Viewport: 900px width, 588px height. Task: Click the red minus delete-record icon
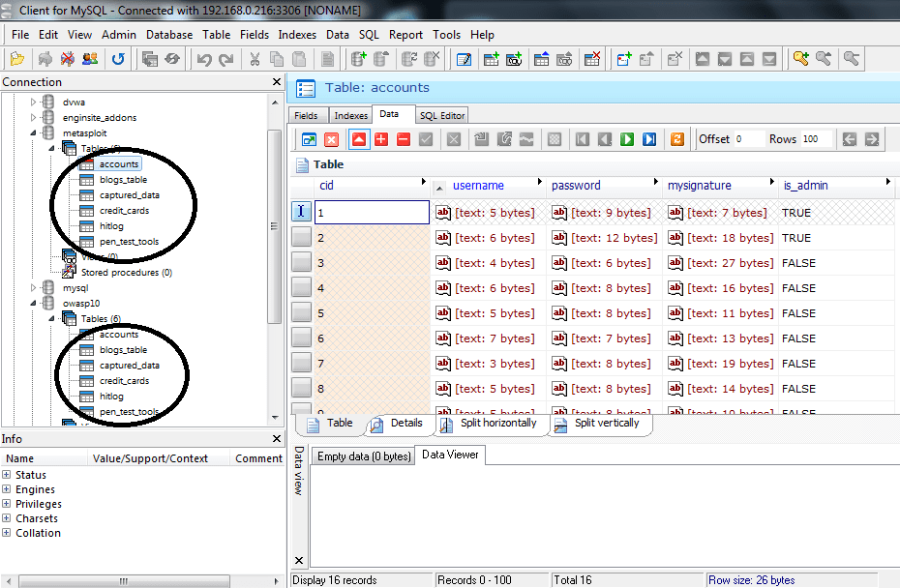[x=404, y=139]
